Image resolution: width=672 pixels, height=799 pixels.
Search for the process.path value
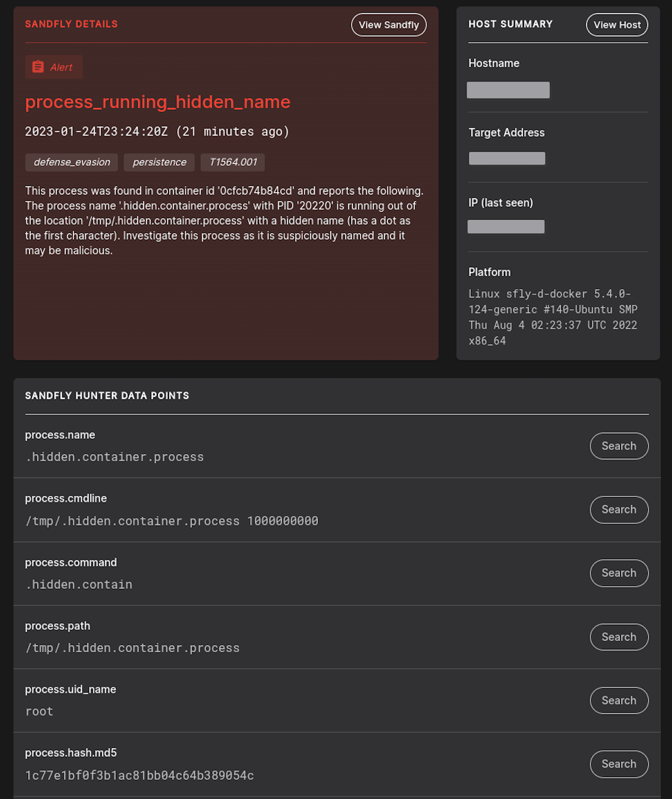[619, 637]
